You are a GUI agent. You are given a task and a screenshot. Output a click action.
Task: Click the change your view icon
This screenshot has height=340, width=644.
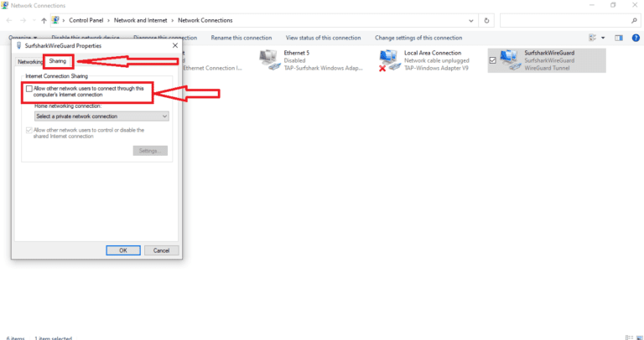point(592,38)
